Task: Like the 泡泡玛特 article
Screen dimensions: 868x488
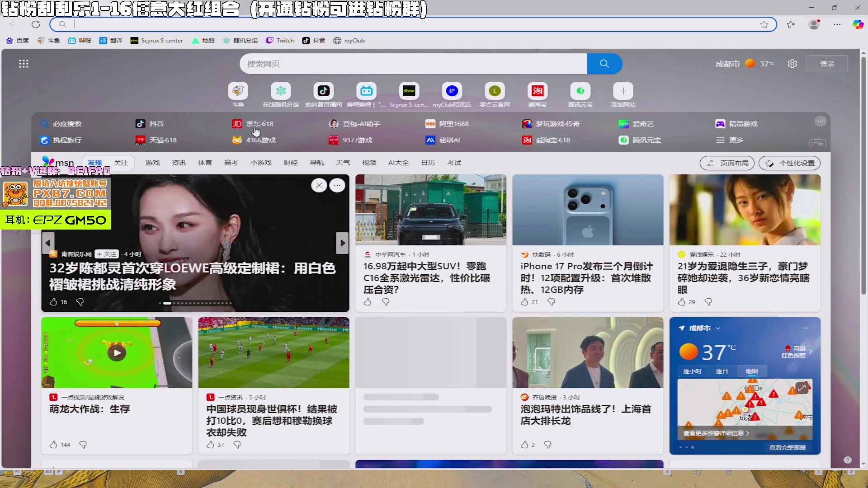Action: click(x=524, y=445)
